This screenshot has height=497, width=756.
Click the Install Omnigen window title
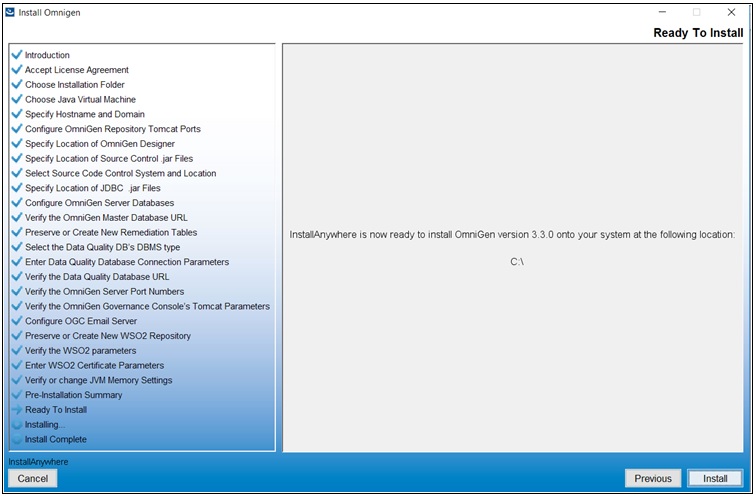tap(49, 13)
